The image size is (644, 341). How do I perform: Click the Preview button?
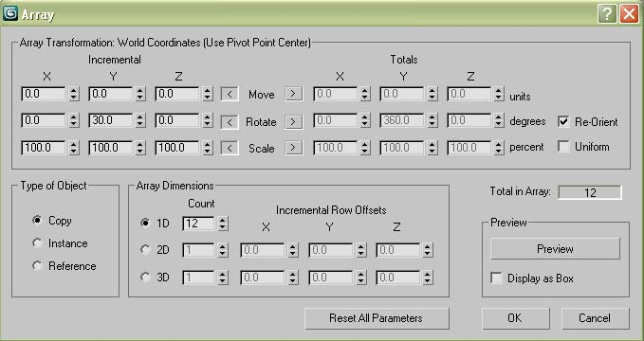pyautogui.click(x=555, y=249)
